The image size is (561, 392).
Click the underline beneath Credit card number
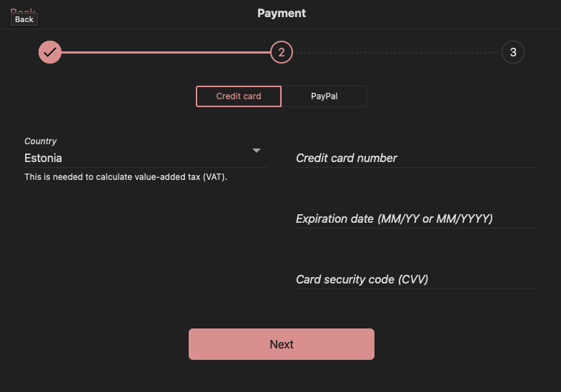(x=417, y=167)
